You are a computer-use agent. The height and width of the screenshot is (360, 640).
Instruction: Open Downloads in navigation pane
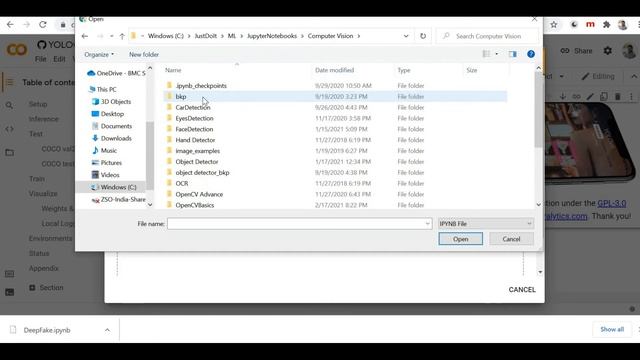pos(112,138)
